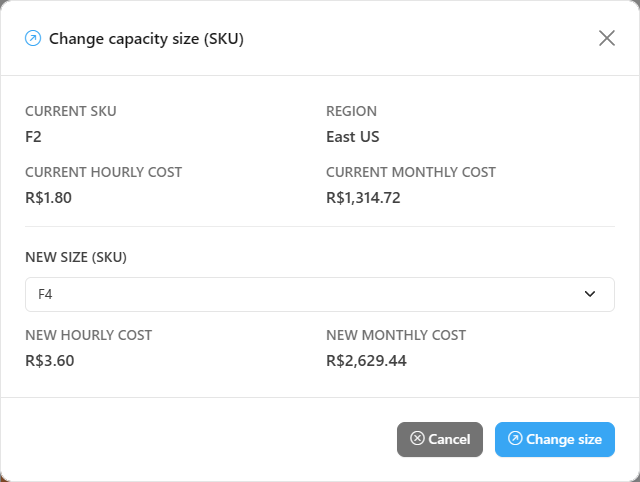640x482 pixels.
Task: Click the CURRENT MONTHLY COST label
Action: tap(411, 172)
